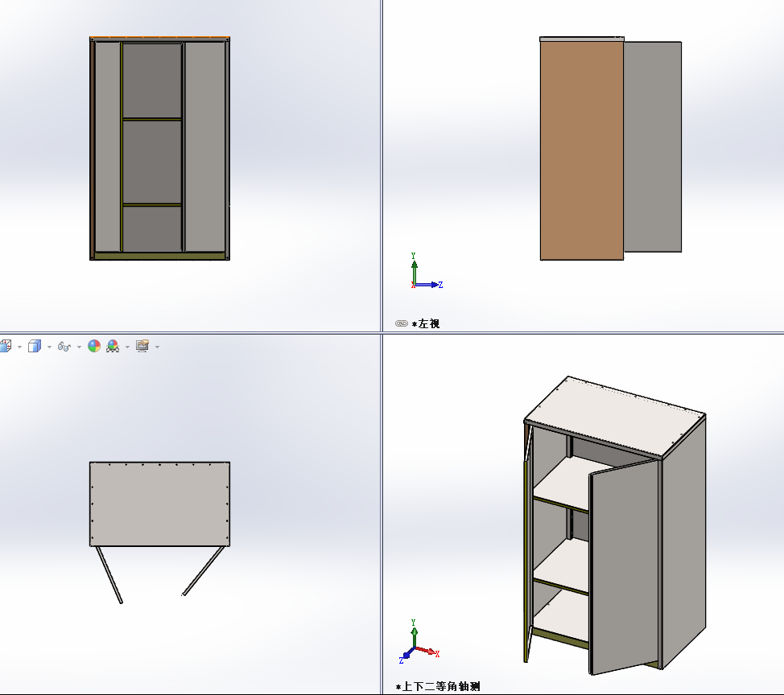Click the View Settings monitor icon
This screenshot has width=784, height=695.
(x=142, y=346)
